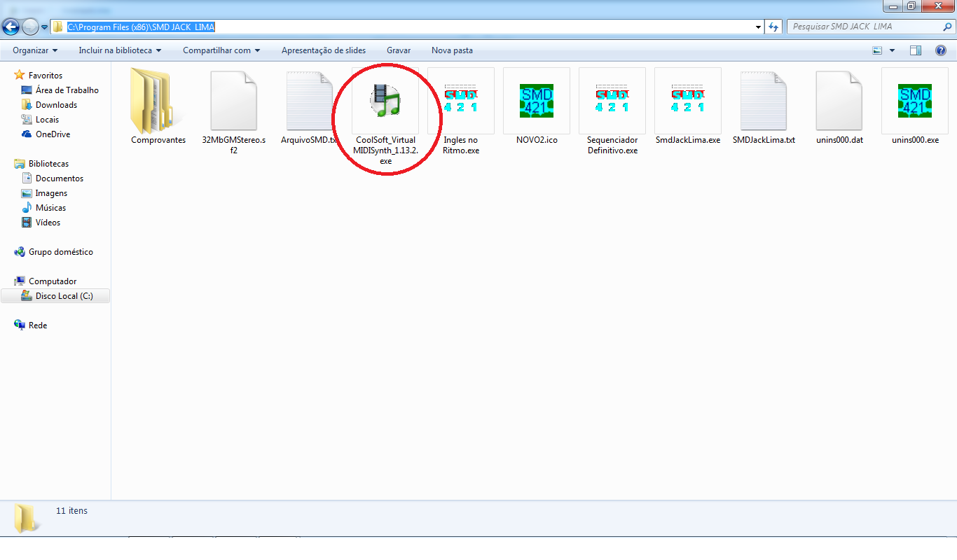
Task: Select the unins000.exe uninstaller icon
Action: tap(914, 100)
